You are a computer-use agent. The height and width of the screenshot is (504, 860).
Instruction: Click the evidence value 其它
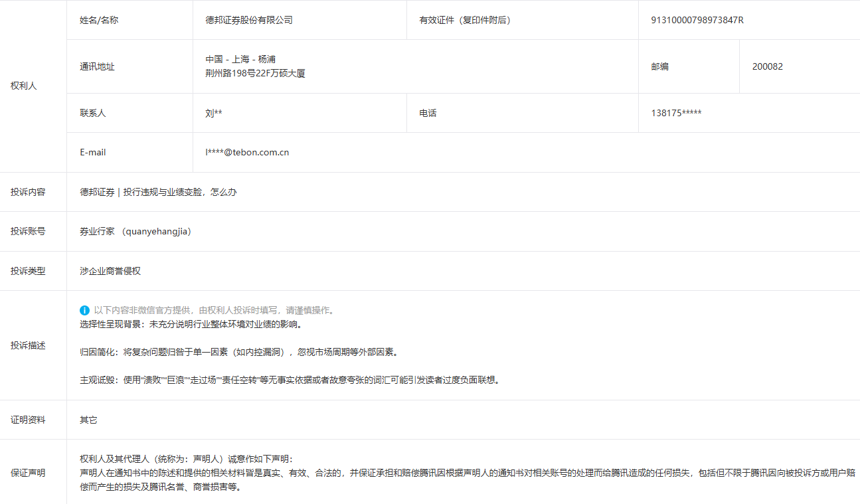pos(88,420)
